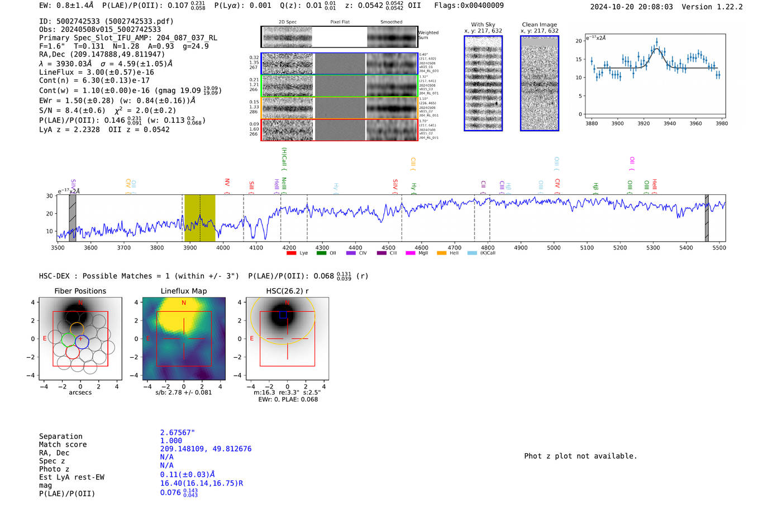
Task: Click the yellow highlighted band in the spectrum
Action: (x=199, y=218)
